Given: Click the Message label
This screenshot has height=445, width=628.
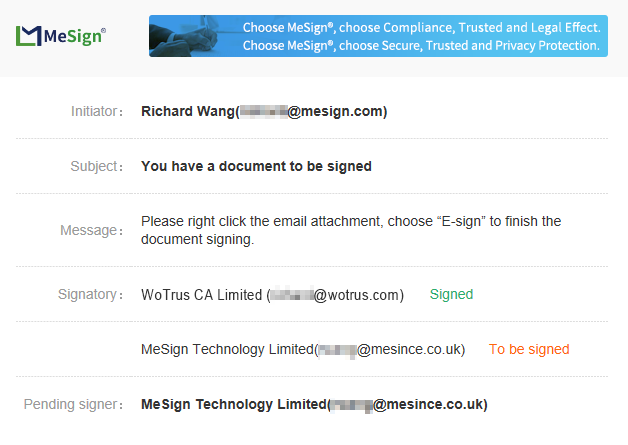Looking at the screenshot, I should 91,230.
